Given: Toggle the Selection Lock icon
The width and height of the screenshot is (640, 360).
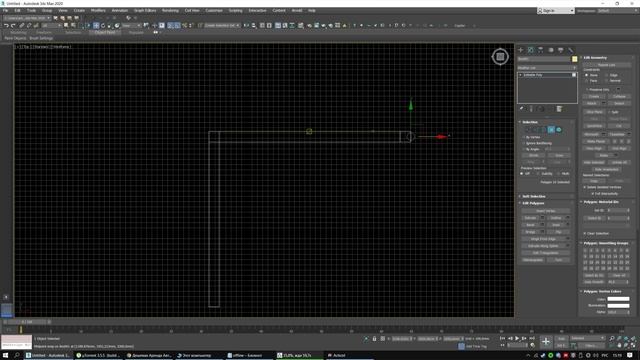Looking at the screenshot, I should coord(374,339).
